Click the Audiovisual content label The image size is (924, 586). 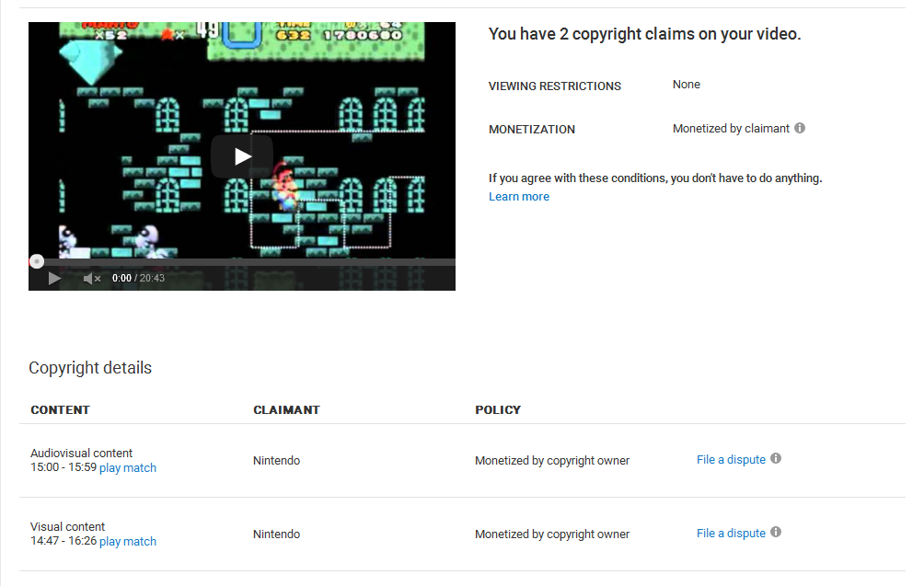point(81,453)
